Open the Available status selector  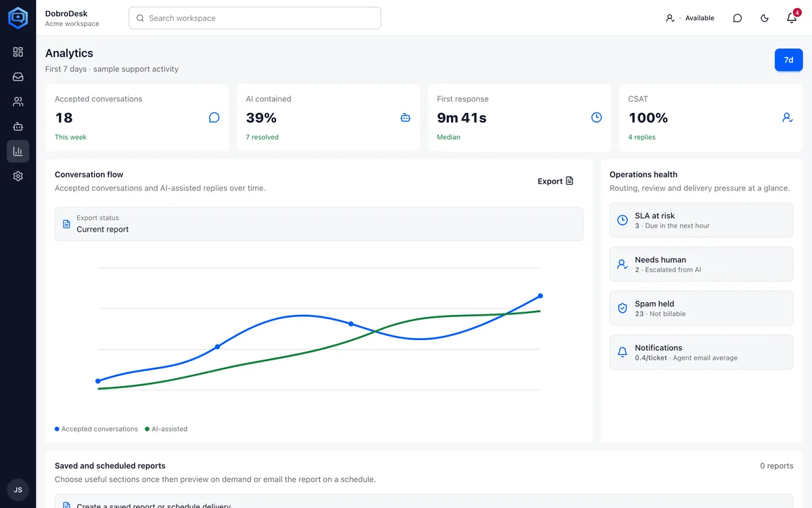tap(690, 18)
